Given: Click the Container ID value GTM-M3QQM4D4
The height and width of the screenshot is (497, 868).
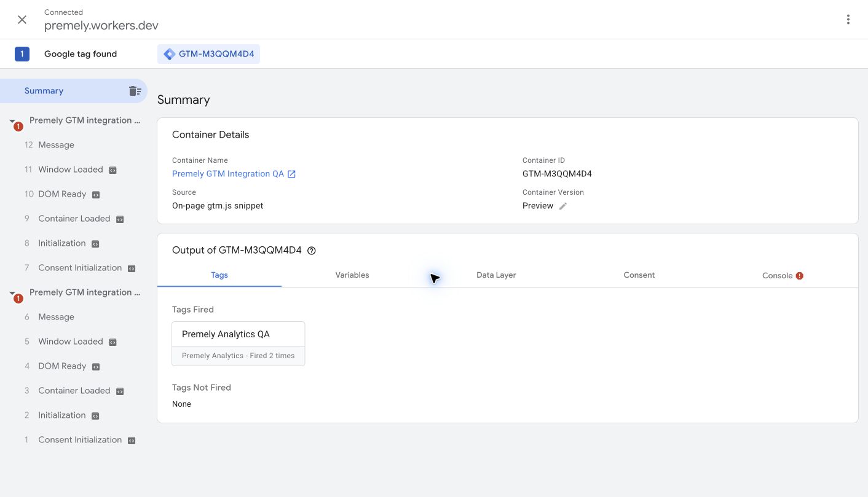Looking at the screenshot, I should (x=557, y=174).
